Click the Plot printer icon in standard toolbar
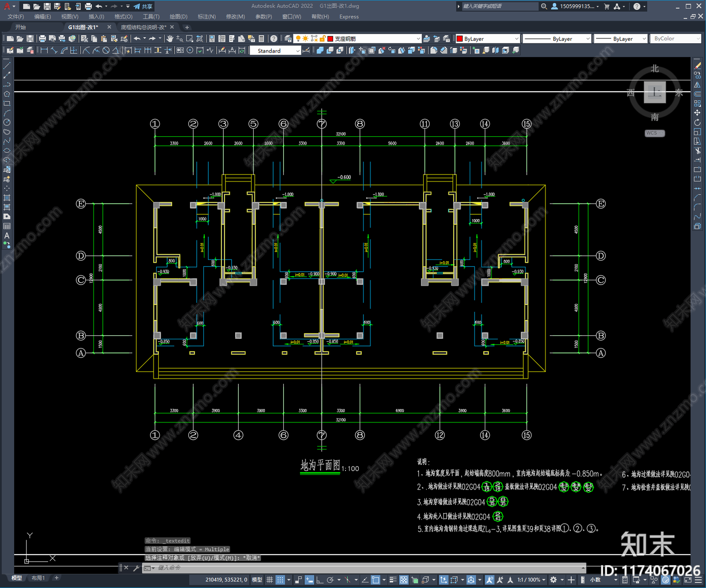 point(42,39)
